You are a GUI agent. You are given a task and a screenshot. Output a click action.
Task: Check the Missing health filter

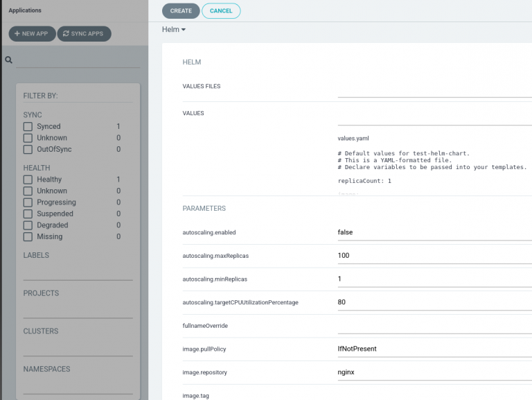coord(28,236)
